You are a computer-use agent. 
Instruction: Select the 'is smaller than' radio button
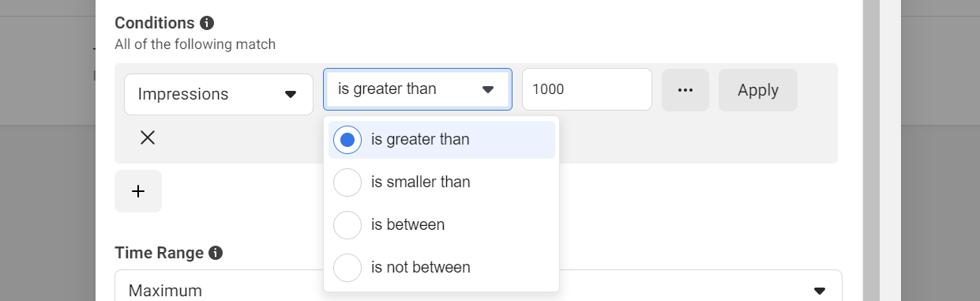point(347,182)
